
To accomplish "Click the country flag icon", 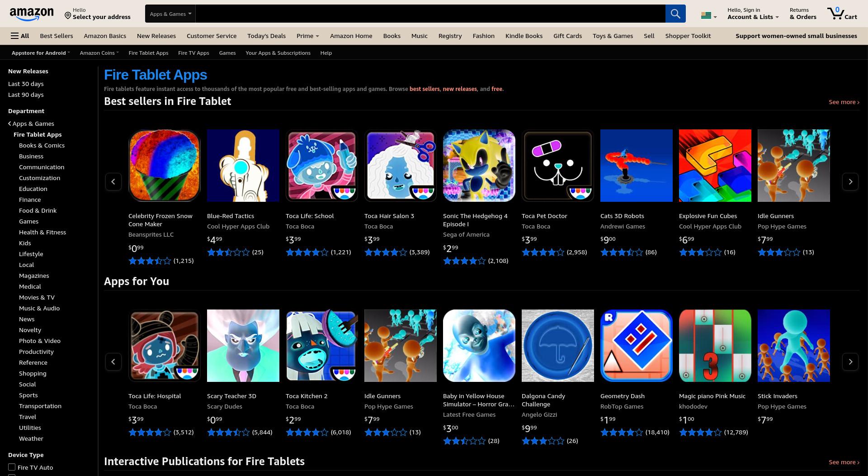I will tap(706, 16).
